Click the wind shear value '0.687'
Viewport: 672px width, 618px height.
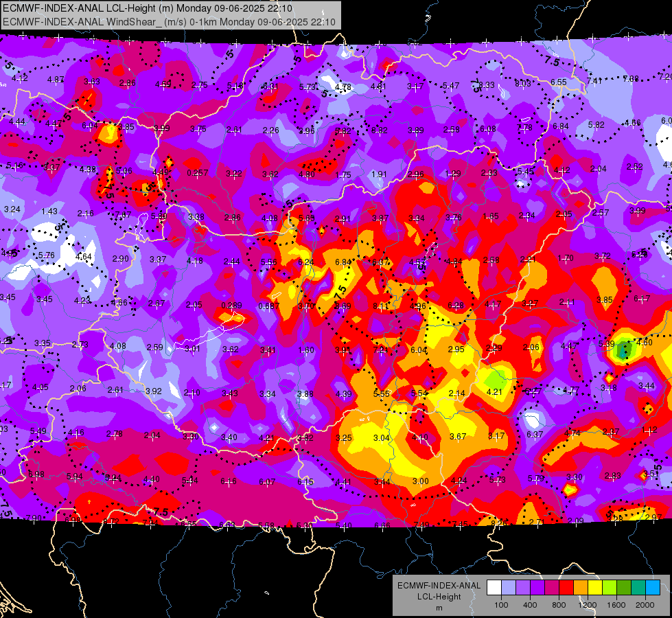coord(268,306)
